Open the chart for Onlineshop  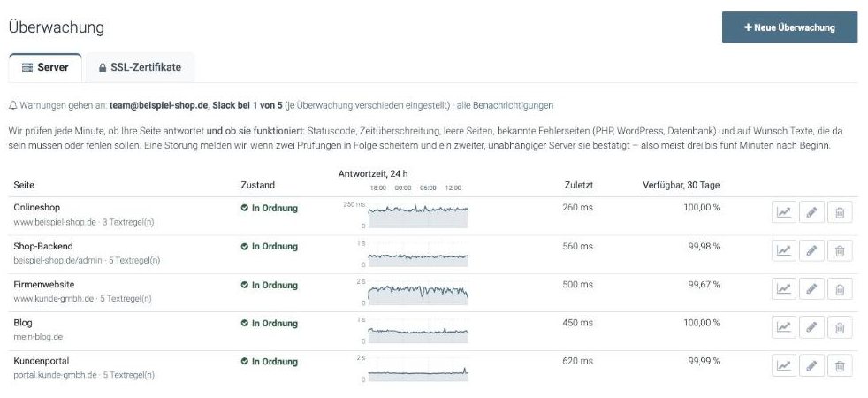tap(784, 212)
